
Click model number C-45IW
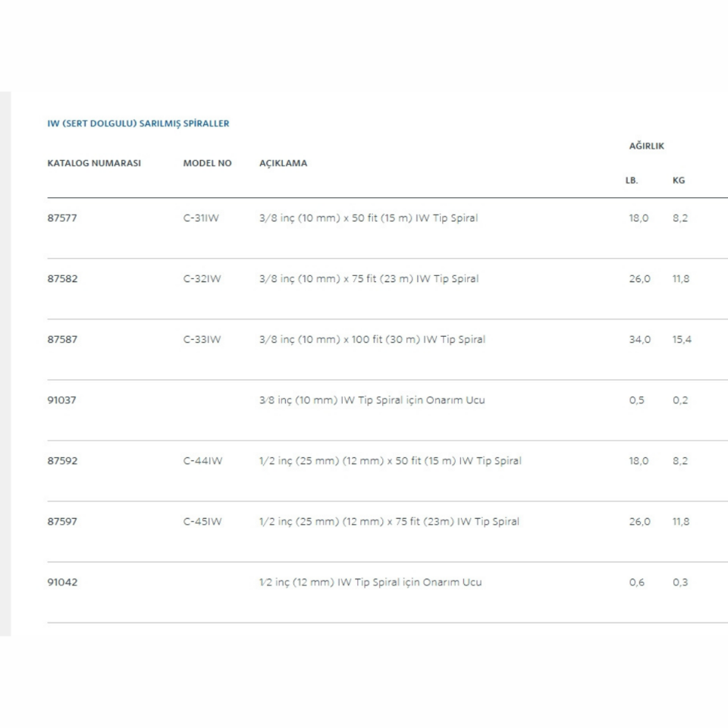[203, 522]
